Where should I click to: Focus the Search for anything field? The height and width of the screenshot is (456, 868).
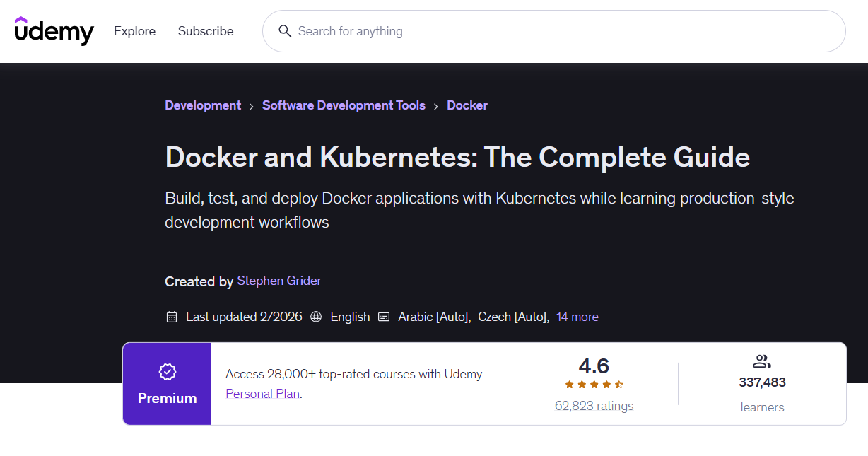[553, 31]
